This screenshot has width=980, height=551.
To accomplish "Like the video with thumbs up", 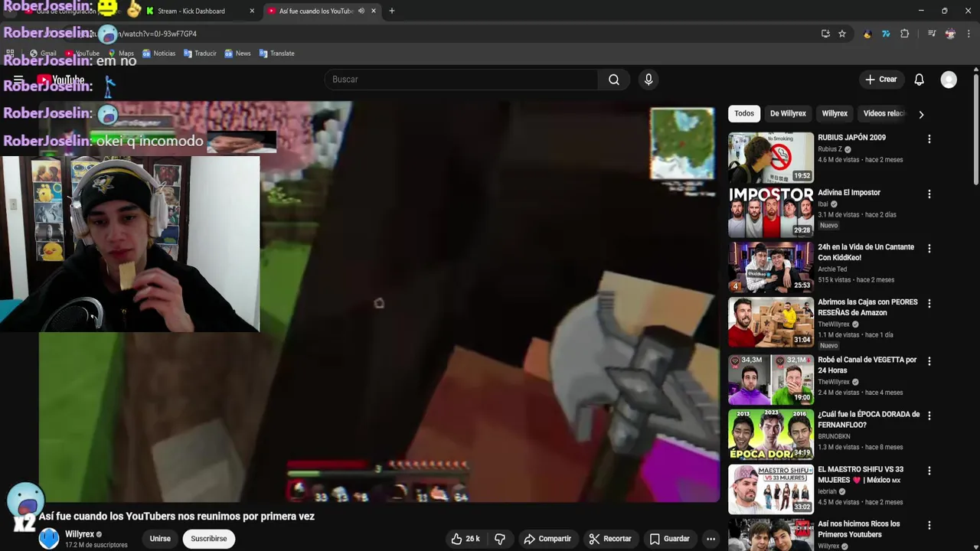I will point(465,539).
